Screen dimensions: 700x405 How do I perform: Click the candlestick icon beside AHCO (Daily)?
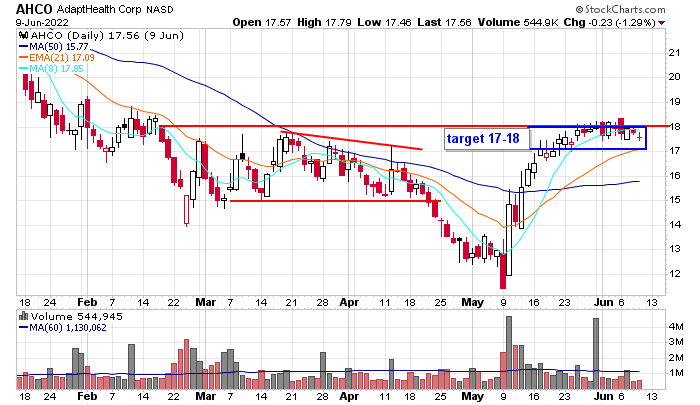coord(23,35)
